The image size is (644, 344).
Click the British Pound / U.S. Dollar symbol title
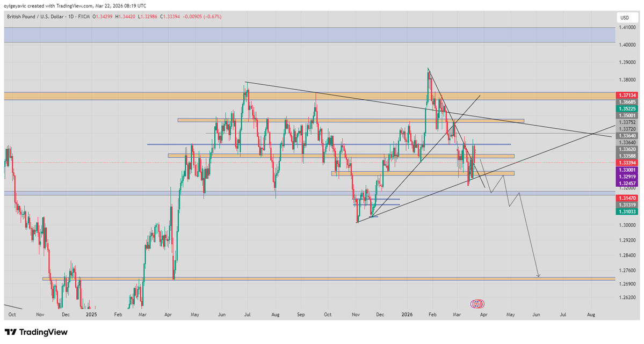(35, 17)
